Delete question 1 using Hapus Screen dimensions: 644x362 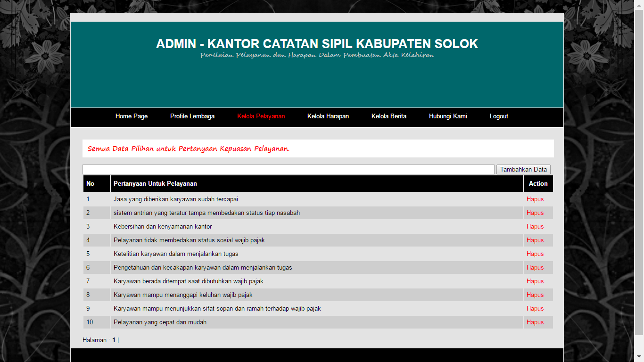pyautogui.click(x=535, y=199)
